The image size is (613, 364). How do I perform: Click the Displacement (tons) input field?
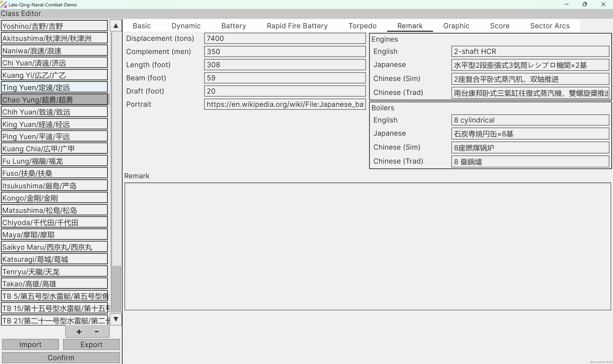[x=284, y=38]
